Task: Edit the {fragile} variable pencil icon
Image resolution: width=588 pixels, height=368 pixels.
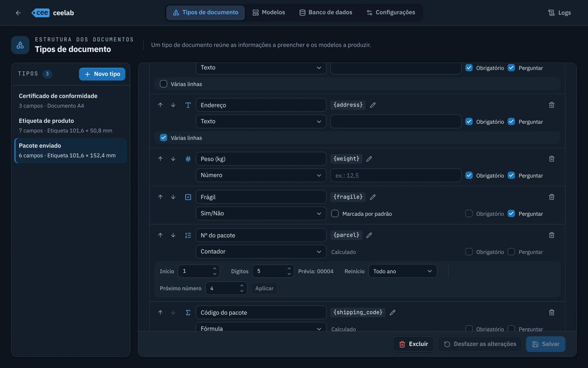Action: [373, 197]
